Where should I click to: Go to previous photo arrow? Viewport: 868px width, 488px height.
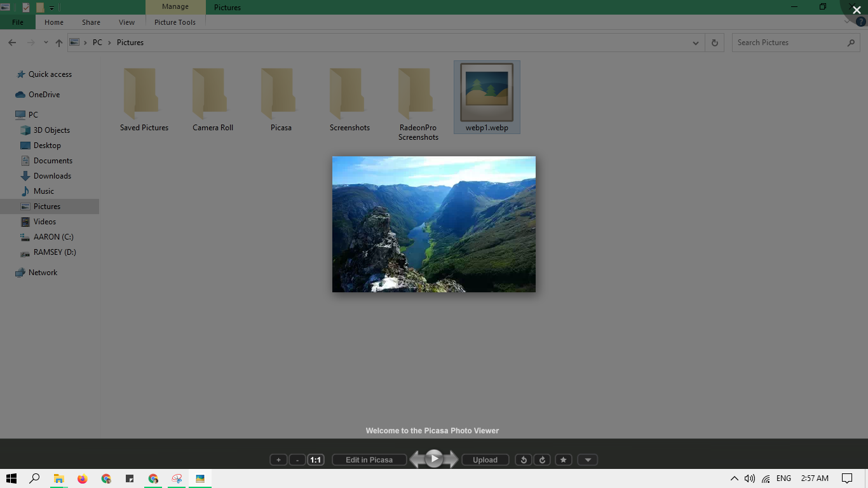tap(417, 459)
